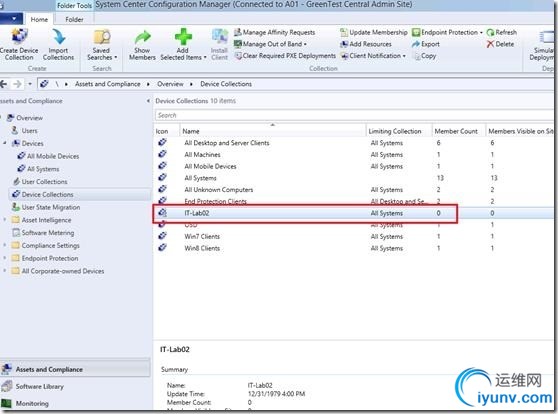Screen dimensions: 558x414
Task: Select the All Mobile Devices collection row
Action: (354, 167)
